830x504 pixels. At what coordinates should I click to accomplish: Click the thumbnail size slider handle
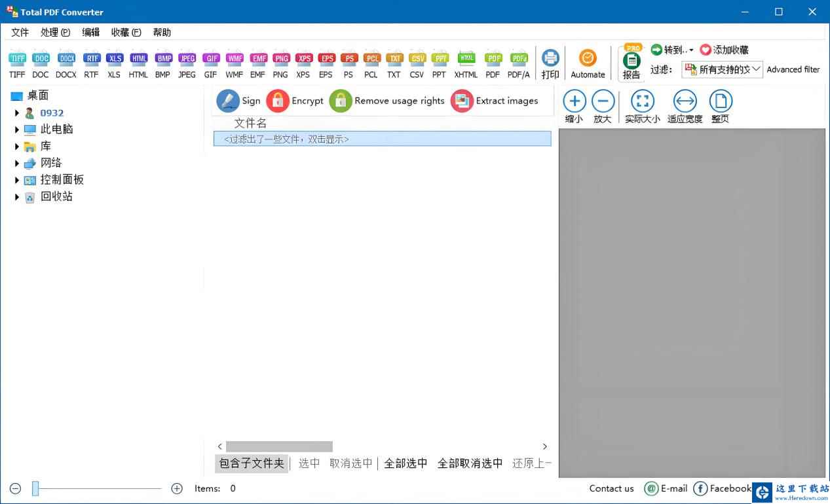35,488
